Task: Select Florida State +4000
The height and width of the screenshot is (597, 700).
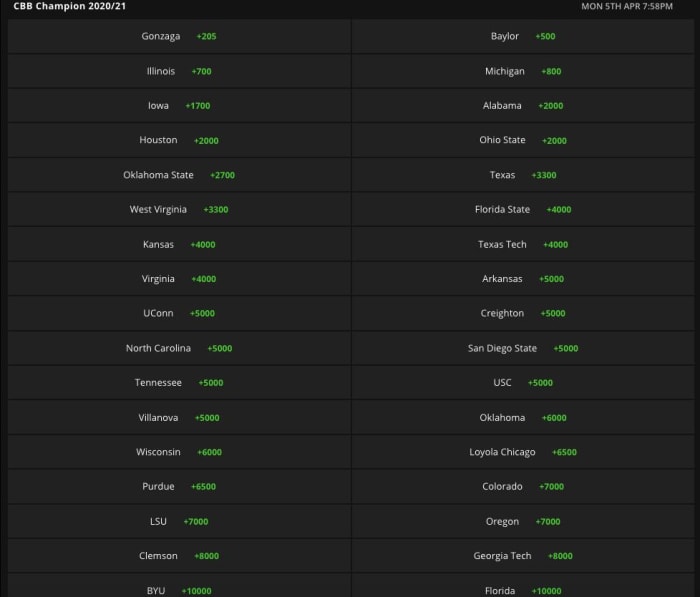Action: (x=523, y=210)
